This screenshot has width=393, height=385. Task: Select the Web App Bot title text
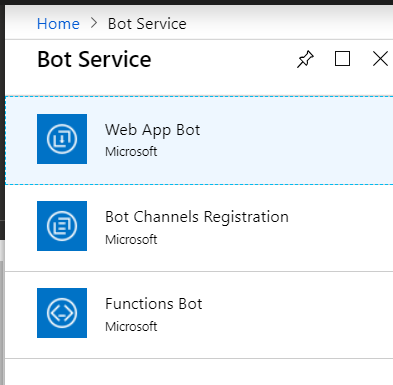[x=153, y=130]
